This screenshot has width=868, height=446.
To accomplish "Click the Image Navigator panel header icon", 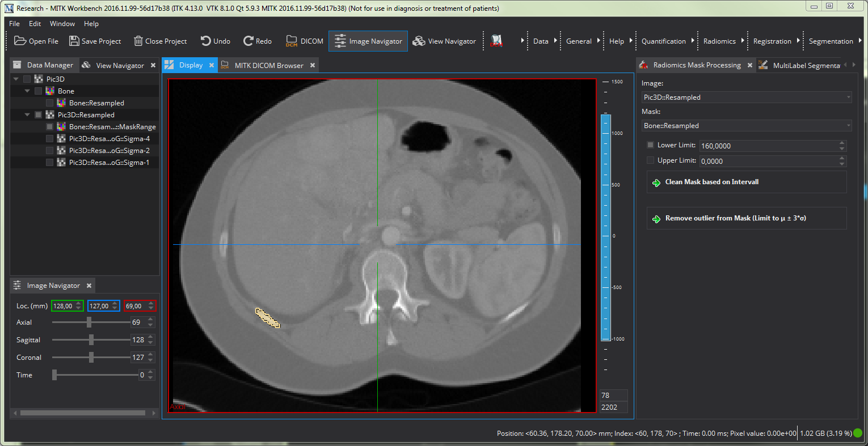I will (x=17, y=285).
